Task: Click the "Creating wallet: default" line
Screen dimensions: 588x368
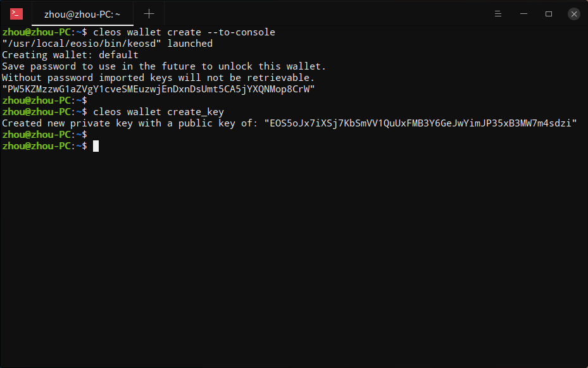Action: pos(70,55)
